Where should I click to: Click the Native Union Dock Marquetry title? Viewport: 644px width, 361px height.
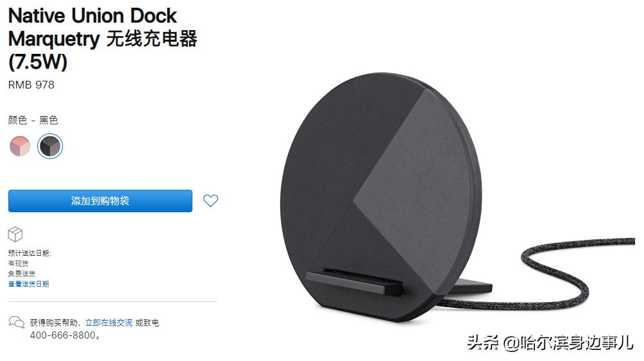(x=103, y=38)
